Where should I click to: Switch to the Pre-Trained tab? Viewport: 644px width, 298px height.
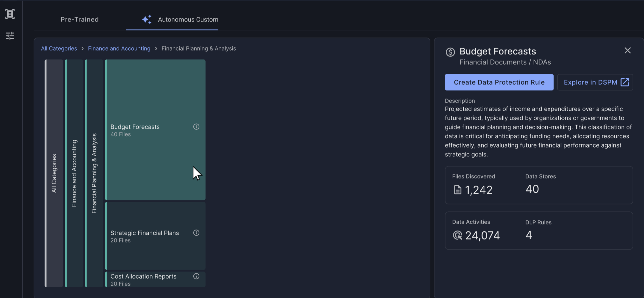(80, 19)
